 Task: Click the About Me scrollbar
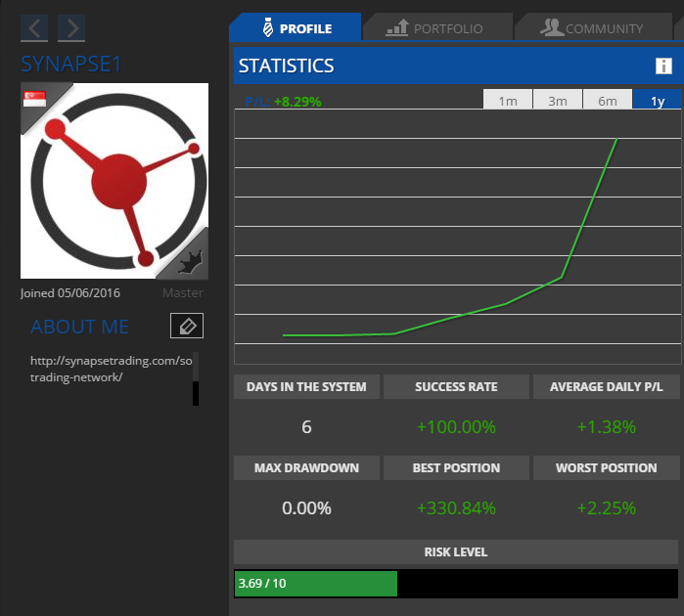196,379
